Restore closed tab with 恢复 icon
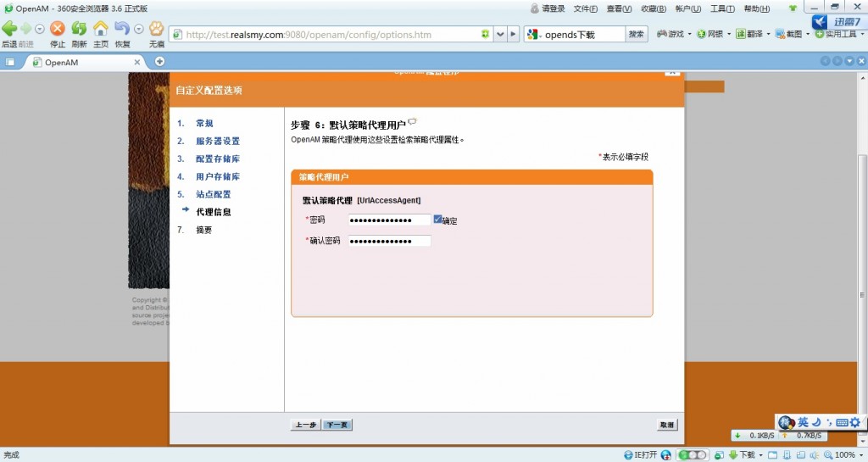 122,28
